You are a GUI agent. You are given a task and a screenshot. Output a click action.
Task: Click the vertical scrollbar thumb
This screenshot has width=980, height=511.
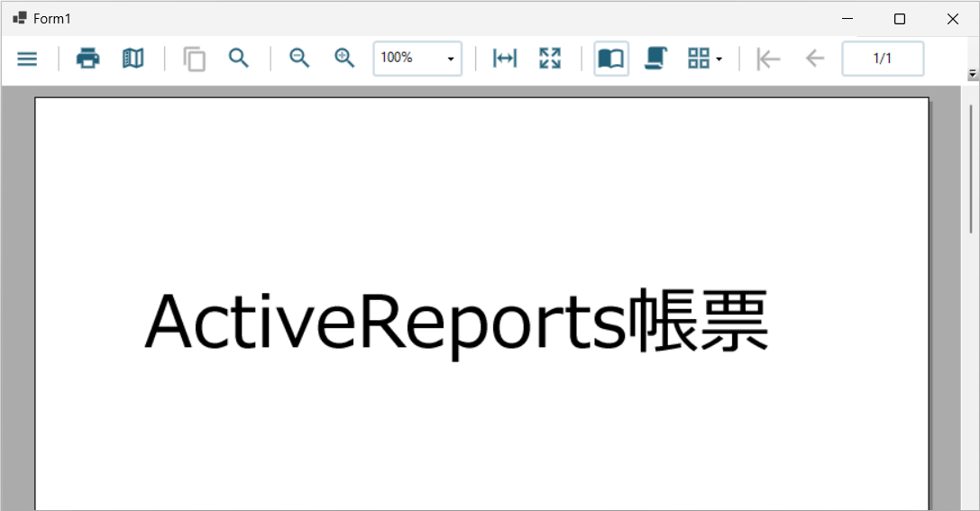point(971,169)
